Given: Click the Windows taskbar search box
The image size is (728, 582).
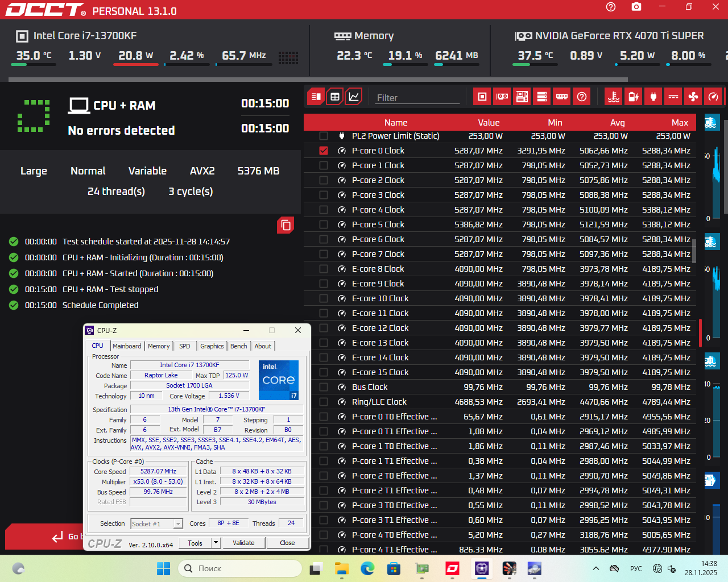Looking at the screenshot, I should point(240,568).
